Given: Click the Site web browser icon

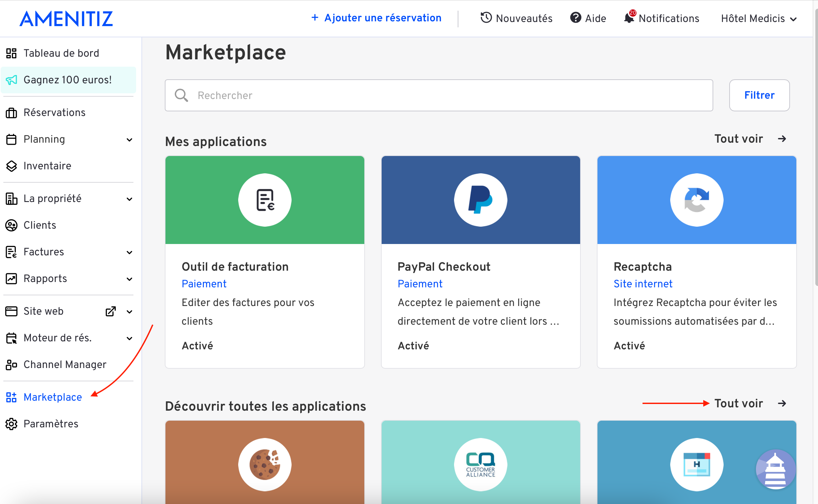Looking at the screenshot, I should [x=11, y=311].
